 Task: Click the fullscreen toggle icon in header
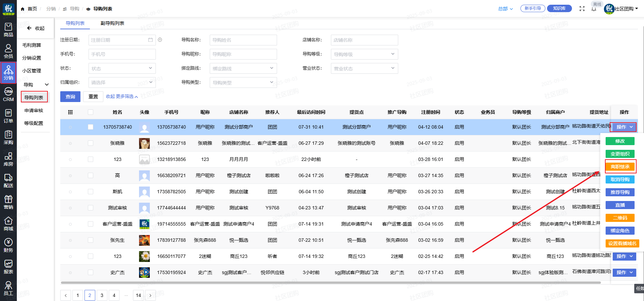(582, 9)
